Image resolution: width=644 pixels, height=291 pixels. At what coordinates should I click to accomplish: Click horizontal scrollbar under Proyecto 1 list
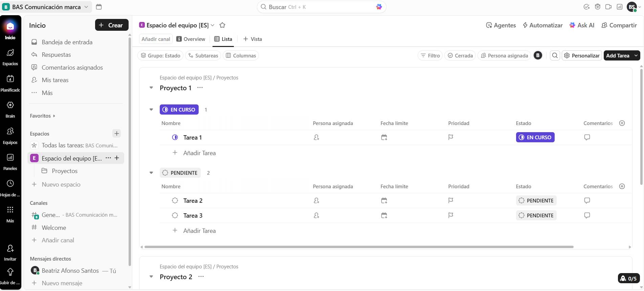pos(359,247)
